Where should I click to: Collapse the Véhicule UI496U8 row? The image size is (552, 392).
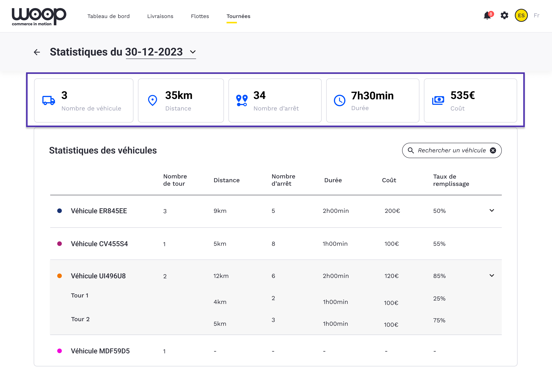492,275
